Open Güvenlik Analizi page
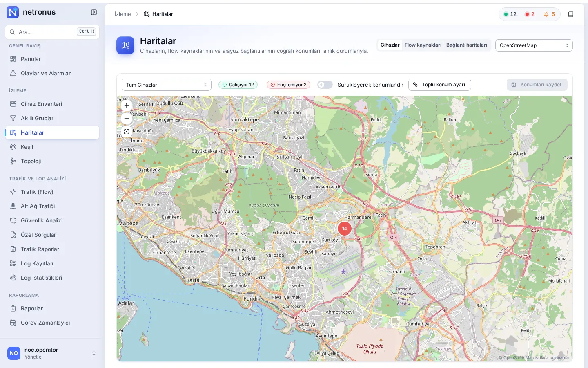The height and width of the screenshot is (368, 588). (x=52, y=220)
